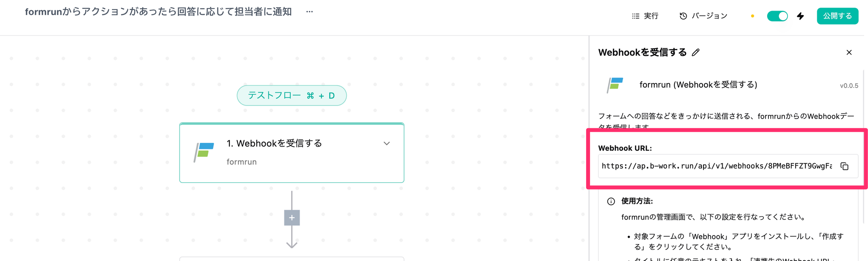
Task: Close the Webhookを受信する side panel
Action: tap(849, 53)
